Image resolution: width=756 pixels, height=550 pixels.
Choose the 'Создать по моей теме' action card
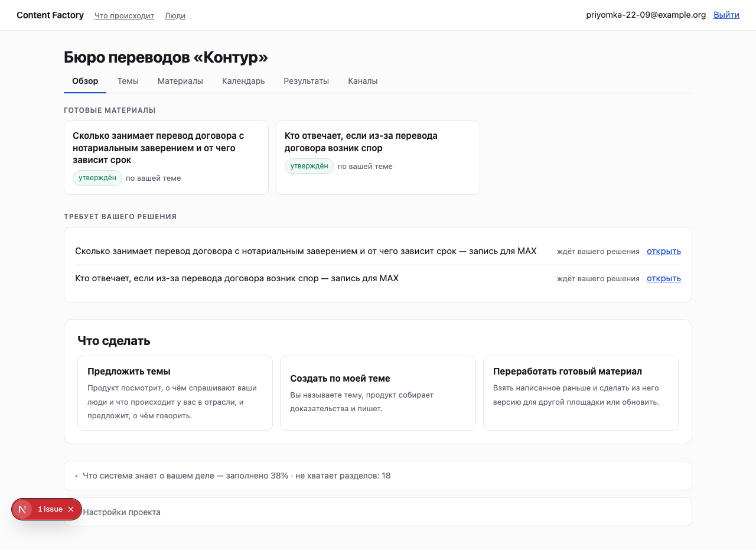(x=377, y=393)
